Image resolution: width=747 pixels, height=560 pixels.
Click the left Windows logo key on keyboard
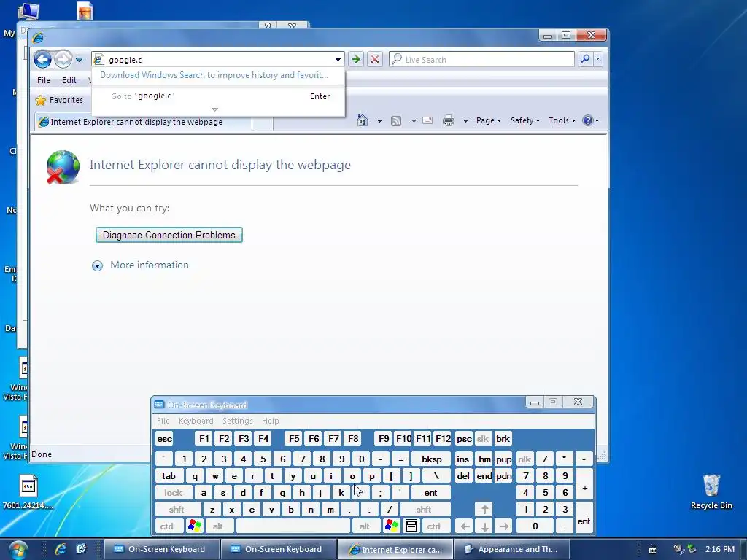[195, 526]
